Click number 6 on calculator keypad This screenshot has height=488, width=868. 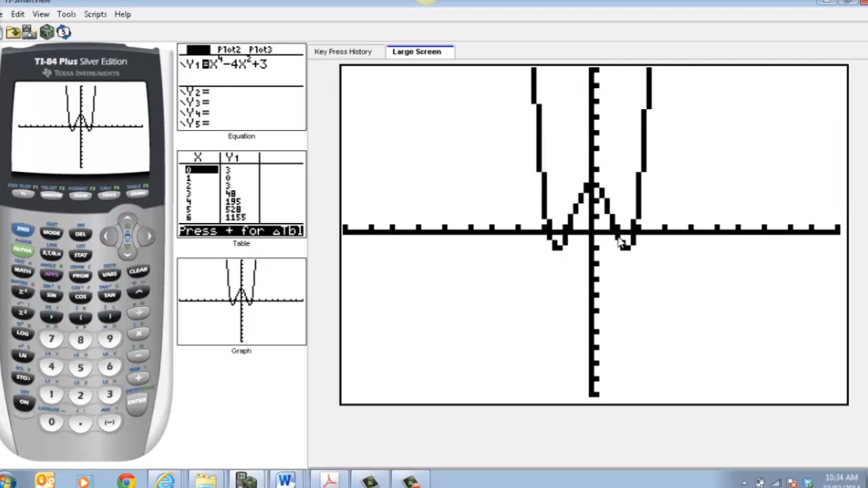109,367
